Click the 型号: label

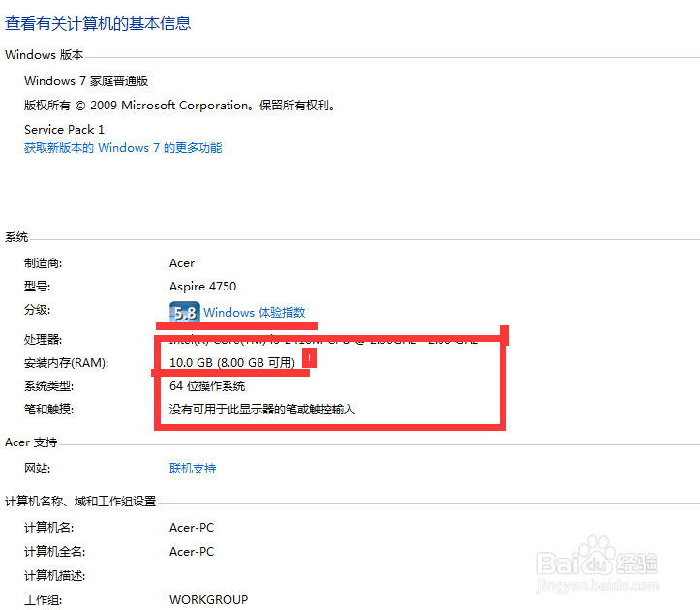point(37,287)
